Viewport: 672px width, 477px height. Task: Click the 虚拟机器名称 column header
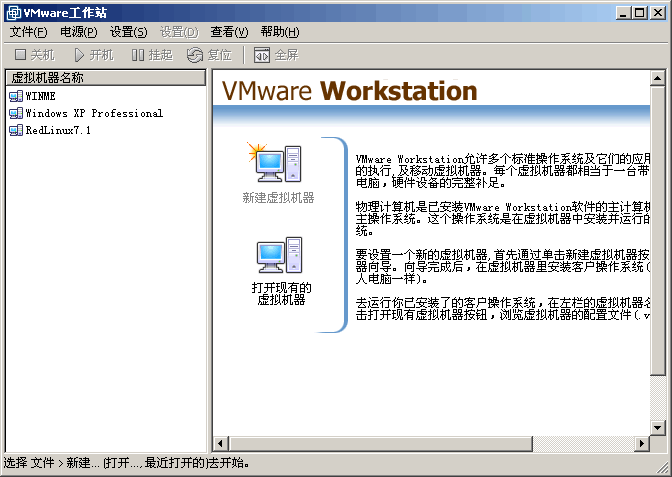point(106,78)
